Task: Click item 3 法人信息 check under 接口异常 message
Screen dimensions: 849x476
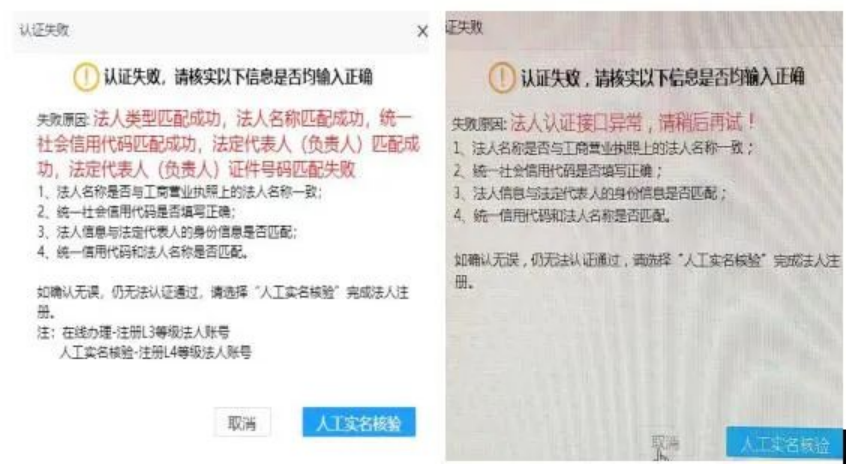Action: click(x=590, y=193)
